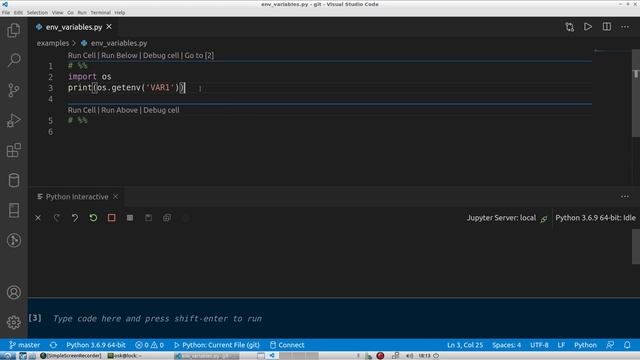This screenshot has height=360, width=640.
Task: Open the database cylinder view in activity bar
Action: tap(13, 180)
